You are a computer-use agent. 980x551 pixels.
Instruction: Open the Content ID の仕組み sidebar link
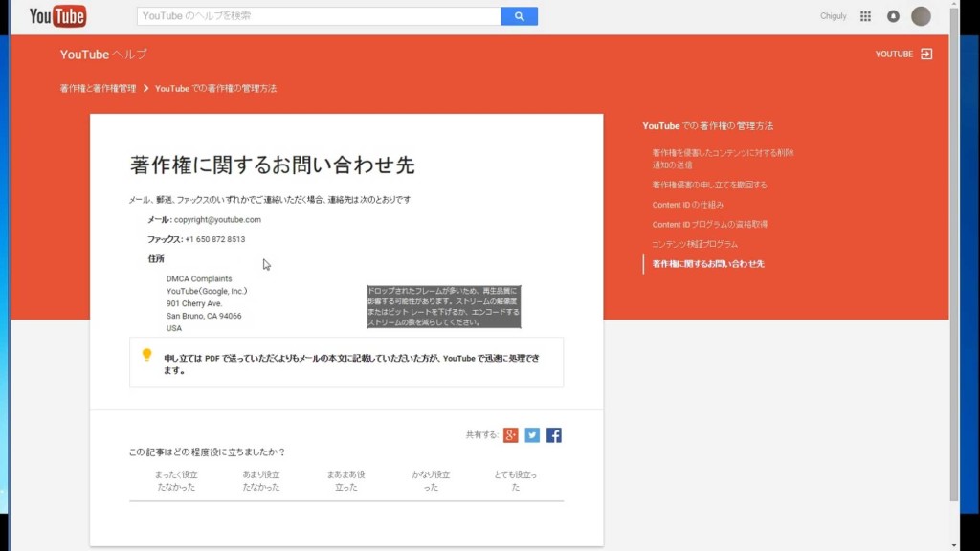coord(687,205)
